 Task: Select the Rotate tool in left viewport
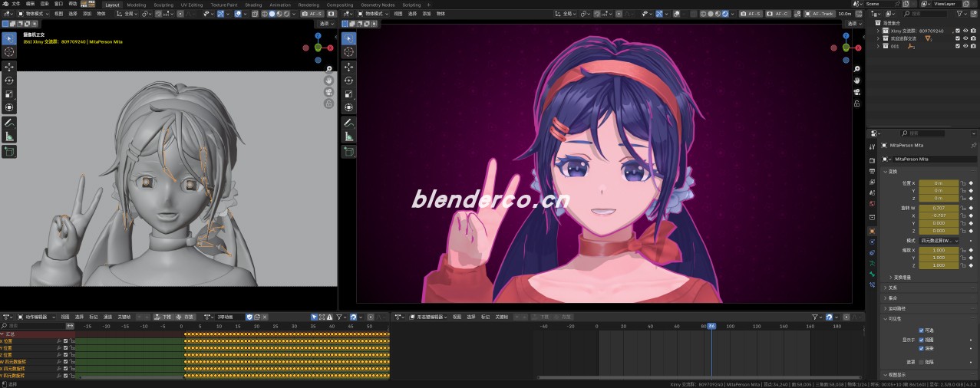pyautogui.click(x=9, y=81)
